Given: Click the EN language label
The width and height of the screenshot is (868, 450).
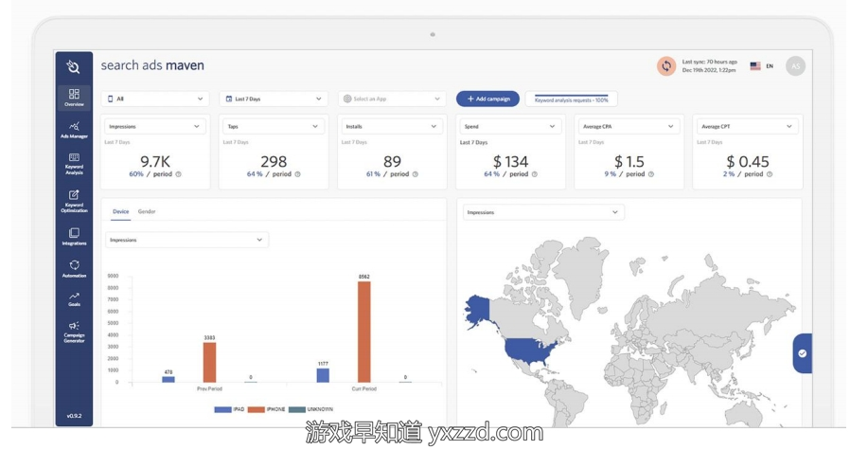Looking at the screenshot, I should tap(770, 66).
